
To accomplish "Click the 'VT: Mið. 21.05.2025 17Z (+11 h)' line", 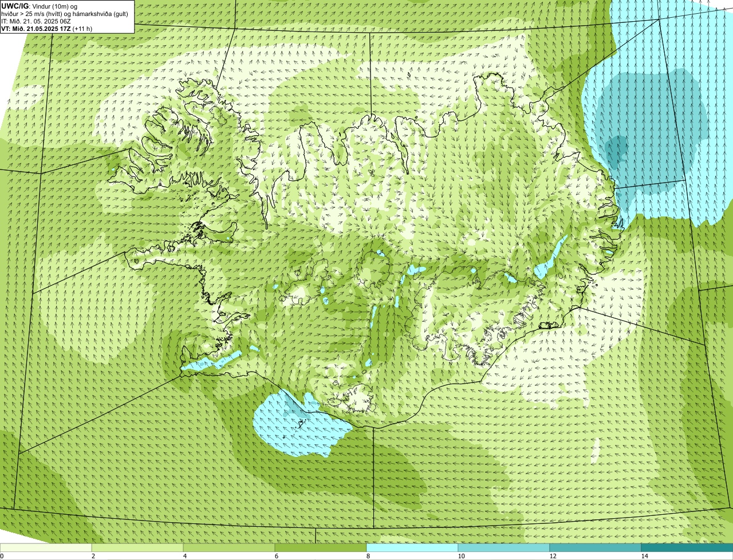I will [47, 28].
